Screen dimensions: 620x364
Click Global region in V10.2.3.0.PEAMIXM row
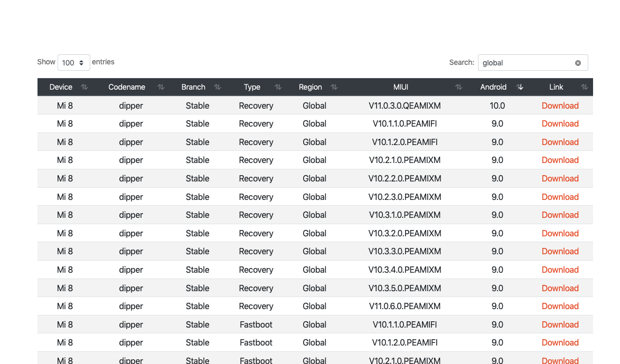[x=314, y=197]
